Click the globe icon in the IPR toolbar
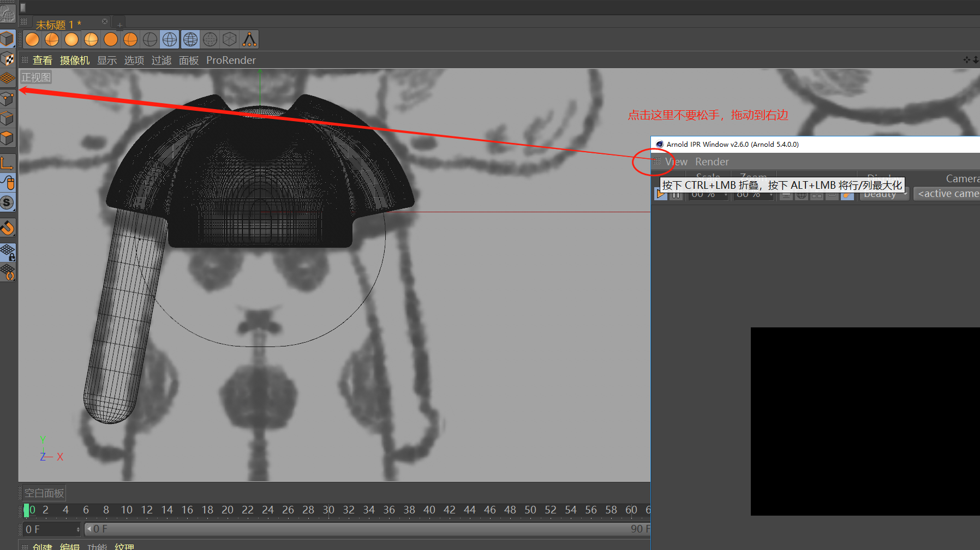 click(x=802, y=194)
